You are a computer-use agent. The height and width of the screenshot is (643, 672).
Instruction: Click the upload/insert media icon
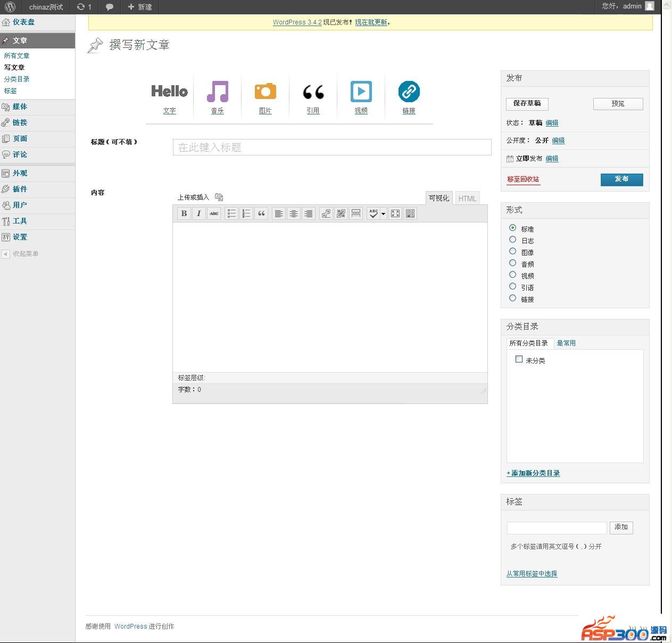point(219,197)
